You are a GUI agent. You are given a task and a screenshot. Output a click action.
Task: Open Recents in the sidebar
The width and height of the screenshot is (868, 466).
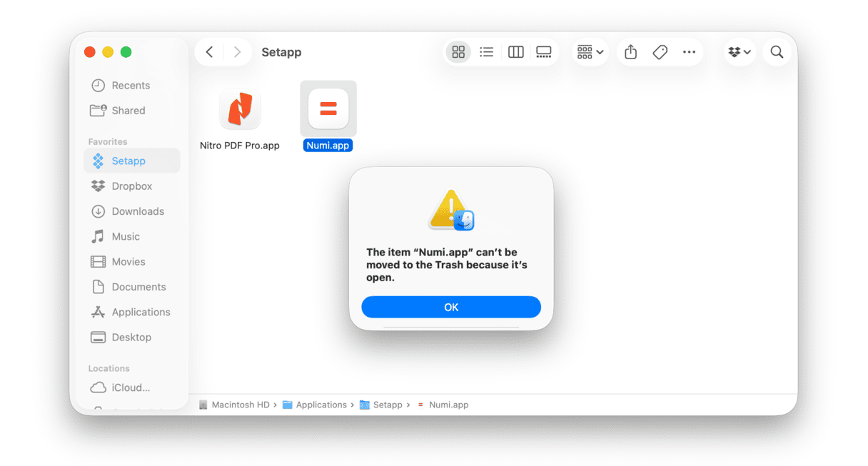coord(131,86)
